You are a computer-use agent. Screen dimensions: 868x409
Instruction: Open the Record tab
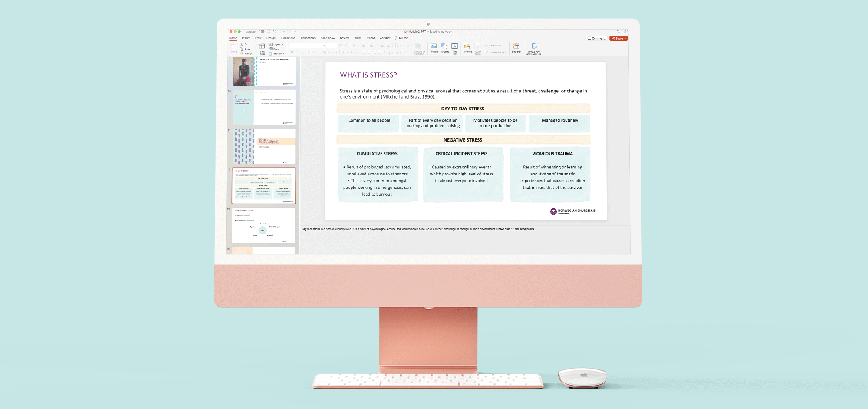pyautogui.click(x=370, y=38)
